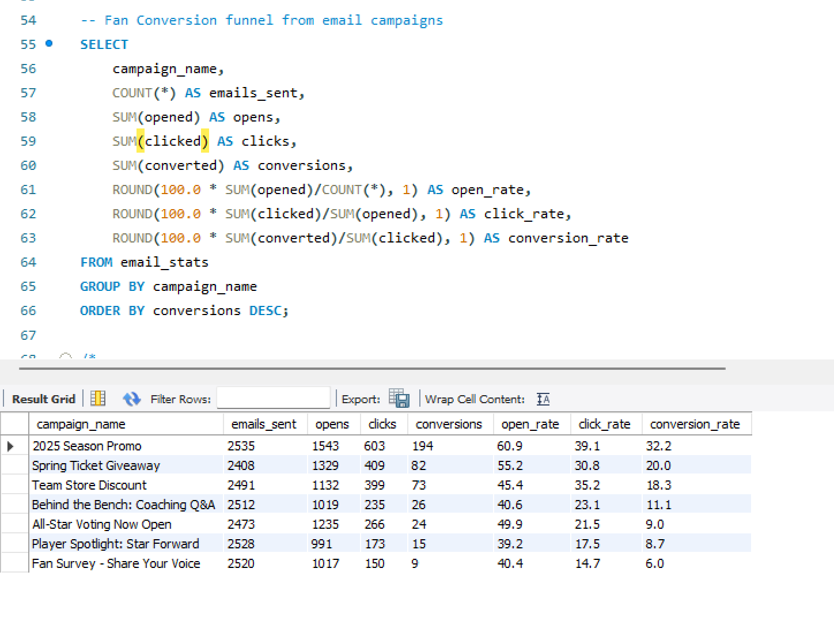Click the open_rate column header
Viewport: 834px width, 644px height.
tap(530, 425)
